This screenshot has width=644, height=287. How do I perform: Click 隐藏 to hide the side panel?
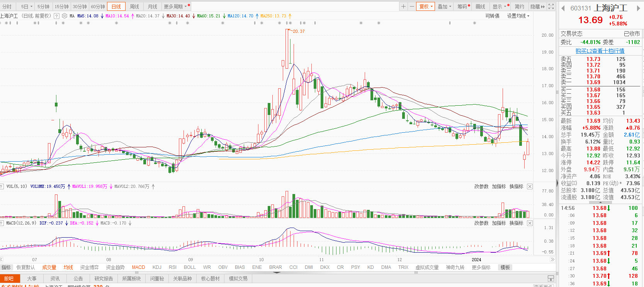[x=537, y=7]
